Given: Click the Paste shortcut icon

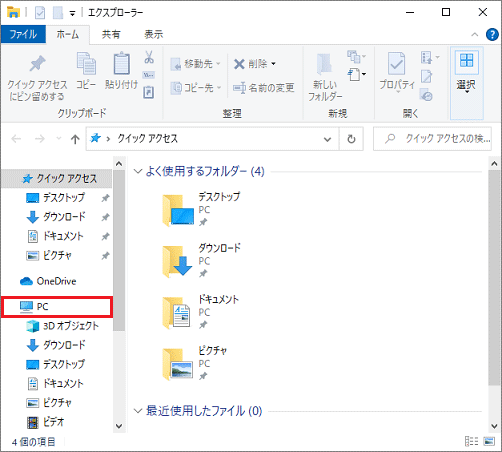Looking at the screenshot, I should 149,92.
